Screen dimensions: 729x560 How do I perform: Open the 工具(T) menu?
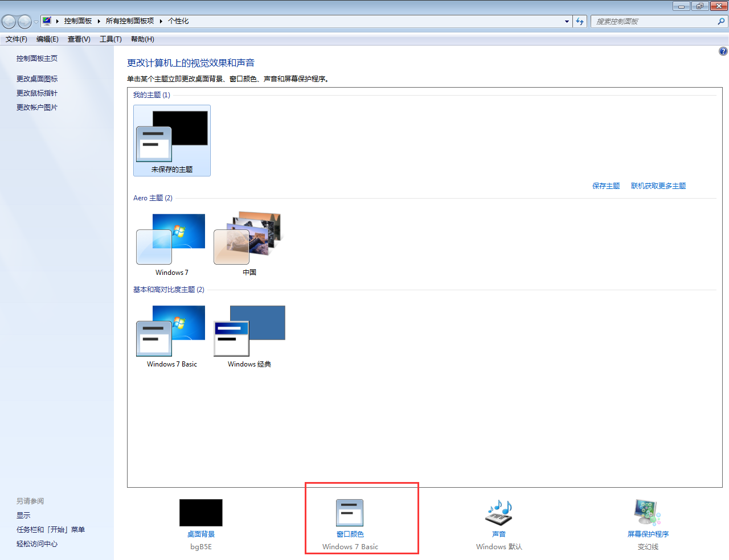[110, 39]
